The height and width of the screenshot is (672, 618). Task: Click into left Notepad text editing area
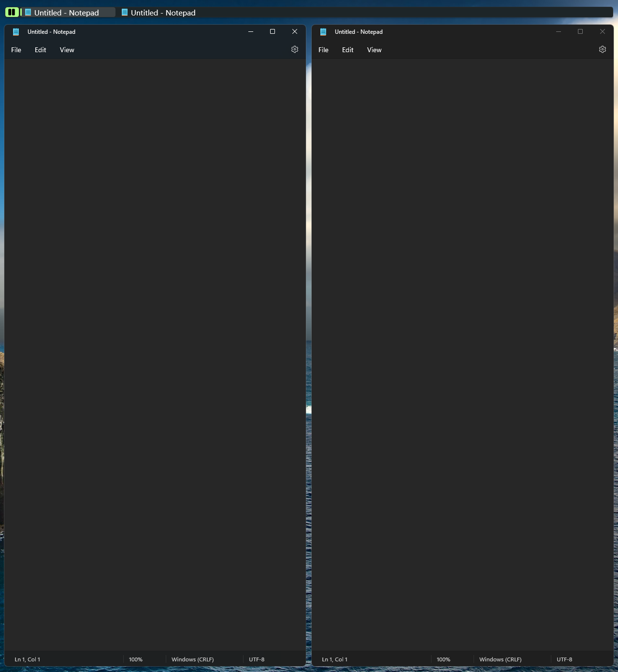click(155, 355)
